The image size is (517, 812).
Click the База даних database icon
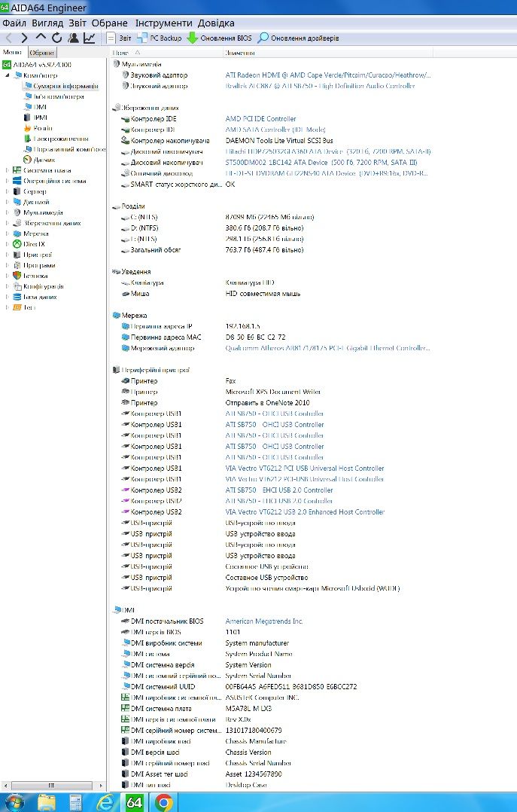17,297
